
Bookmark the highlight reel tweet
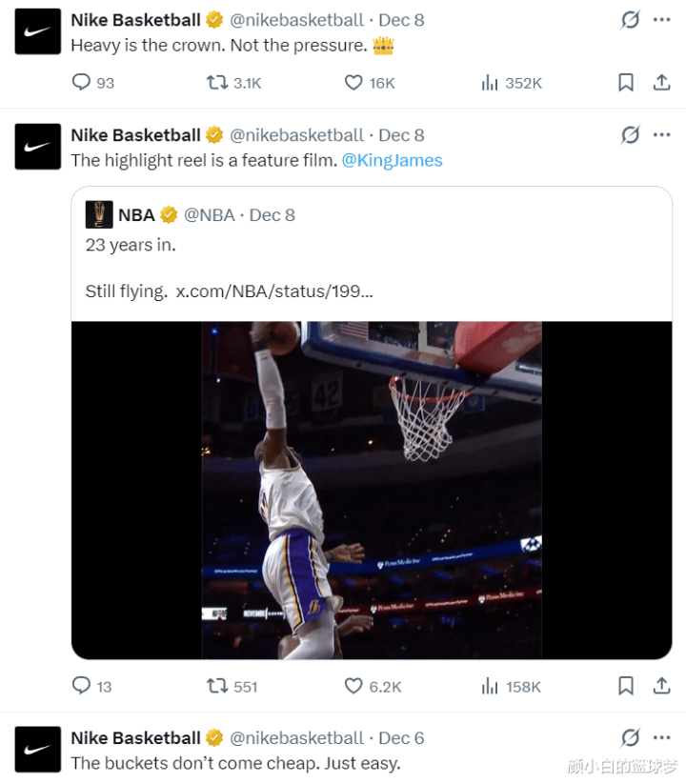click(x=626, y=686)
